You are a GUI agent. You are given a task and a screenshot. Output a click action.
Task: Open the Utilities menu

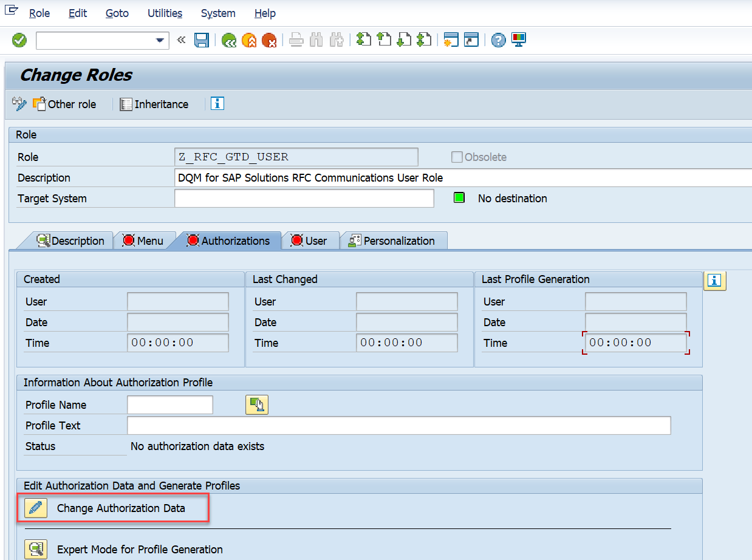pos(165,13)
